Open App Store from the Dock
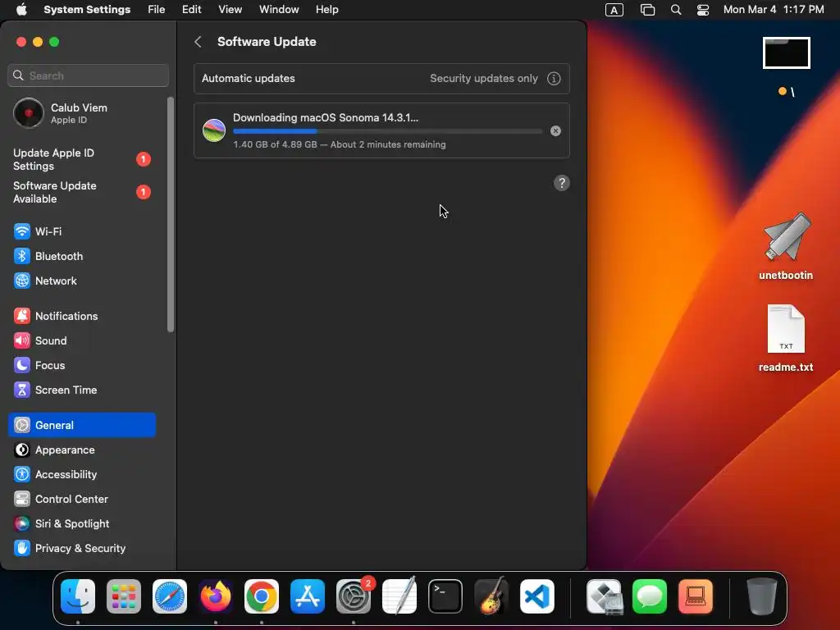 [308, 596]
